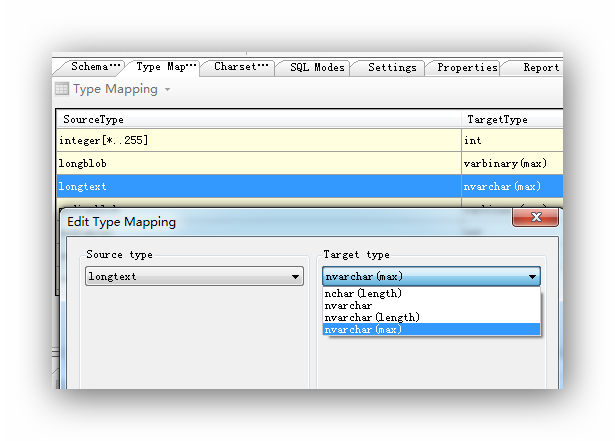The width and height of the screenshot is (615, 441).
Task: Open the Source type longtext dropdown
Action: tap(194, 276)
